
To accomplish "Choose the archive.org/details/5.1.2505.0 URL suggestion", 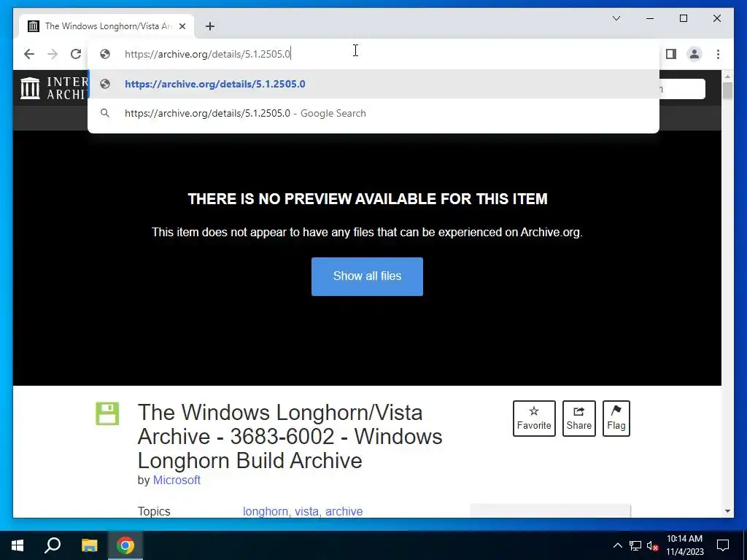I will (373, 84).
